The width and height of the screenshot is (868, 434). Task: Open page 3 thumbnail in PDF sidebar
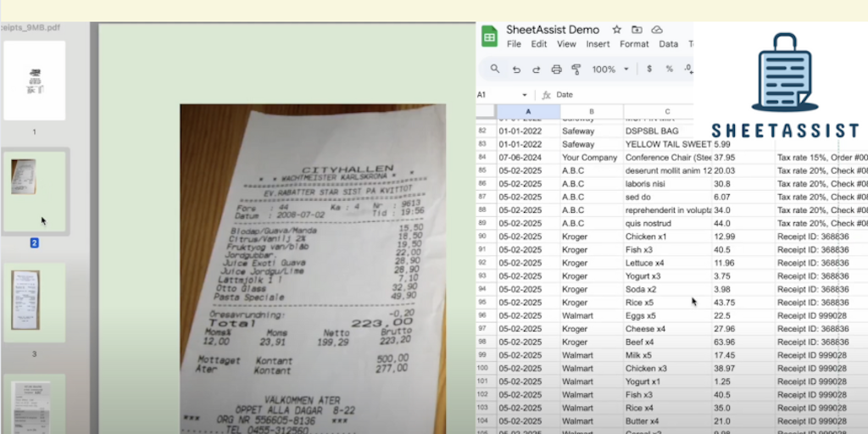pos(34,303)
